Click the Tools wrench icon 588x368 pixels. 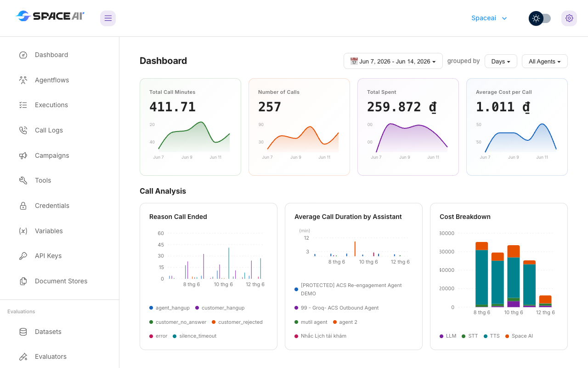coord(23,181)
